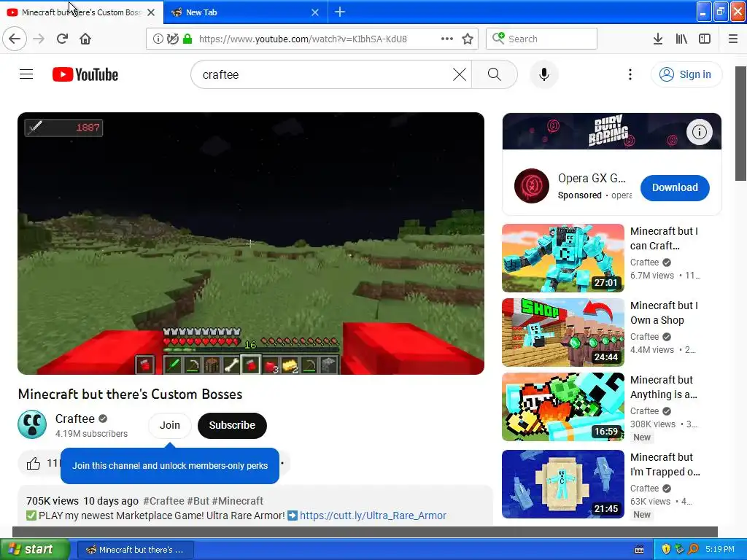Open video title Minecraft but Anything is a...
Screen dimensions: 747x560
click(x=664, y=387)
